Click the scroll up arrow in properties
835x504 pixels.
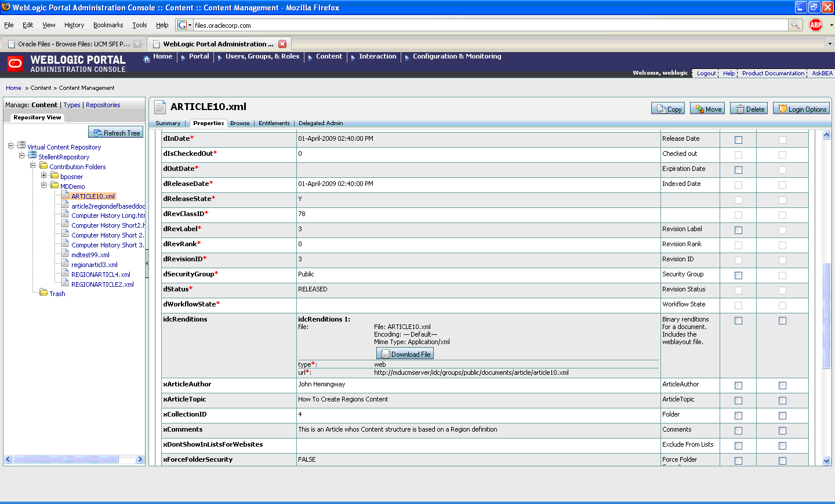pos(826,134)
